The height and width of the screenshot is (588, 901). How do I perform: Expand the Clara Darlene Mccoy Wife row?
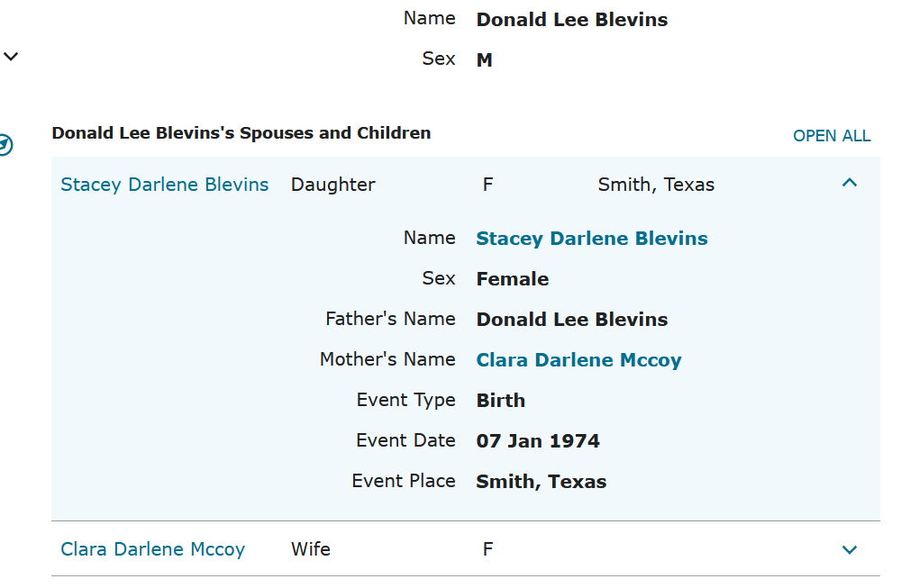[849, 549]
